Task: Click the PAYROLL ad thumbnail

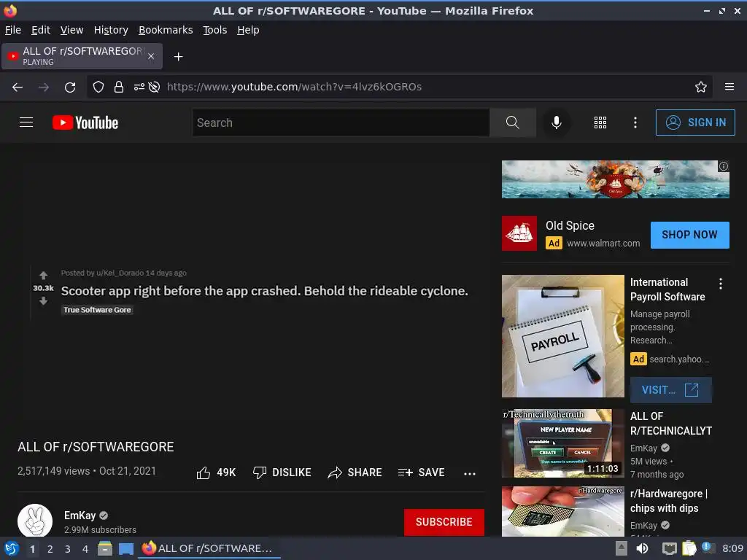Action: (562, 335)
